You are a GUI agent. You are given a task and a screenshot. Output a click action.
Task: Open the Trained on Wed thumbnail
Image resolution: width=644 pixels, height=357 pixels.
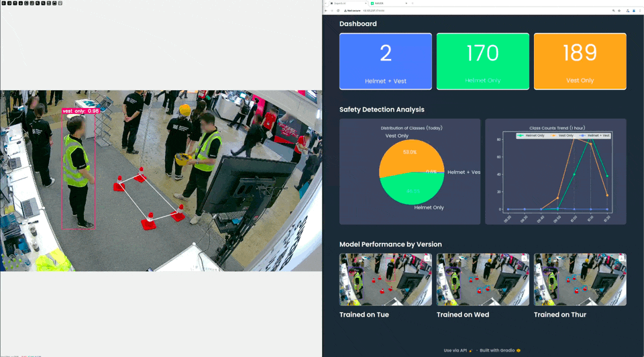pos(483,279)
